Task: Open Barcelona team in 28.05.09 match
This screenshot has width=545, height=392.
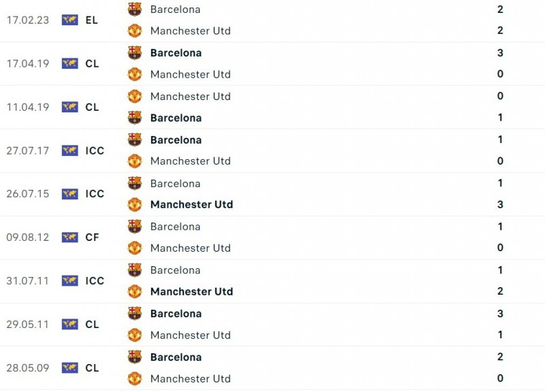Action: point(176,357)
